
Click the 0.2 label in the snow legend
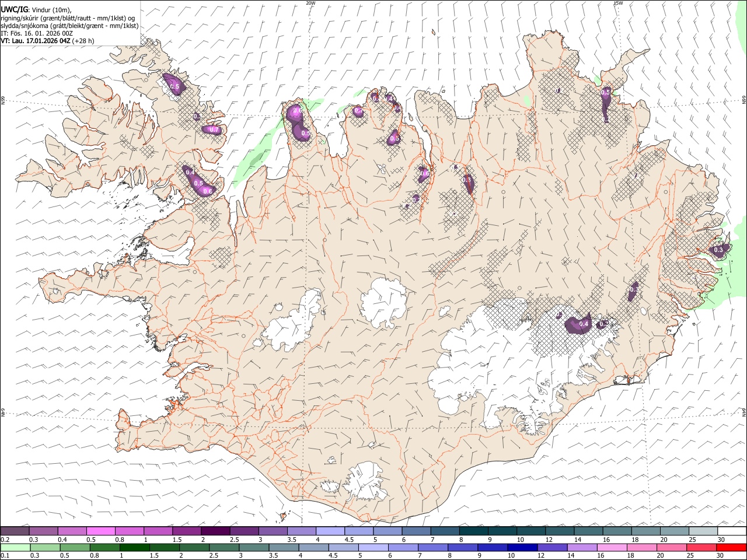[5, 540]
